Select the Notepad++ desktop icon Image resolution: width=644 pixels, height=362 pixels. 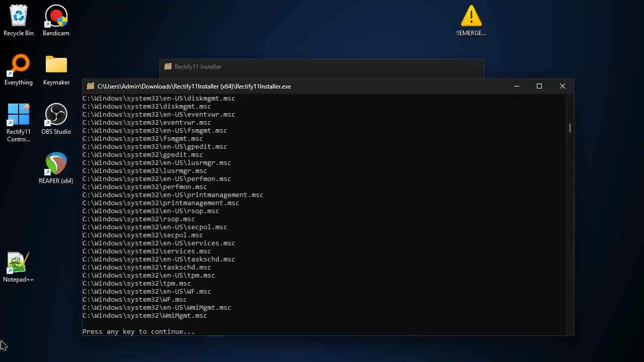click(x=19, y=267)
